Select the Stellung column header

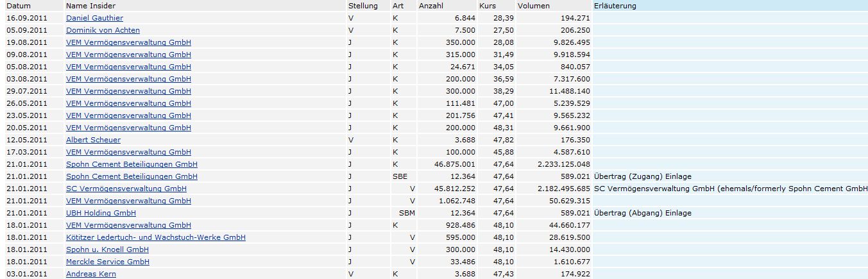pyautogui.click(x=362, y=6)
